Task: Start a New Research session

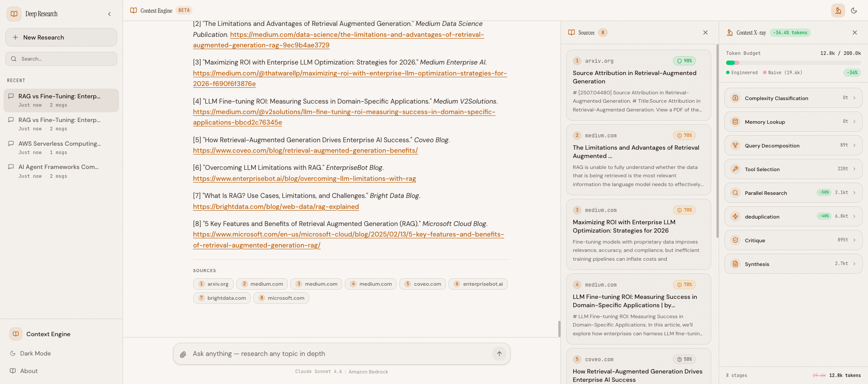Action: pos(61,37)
